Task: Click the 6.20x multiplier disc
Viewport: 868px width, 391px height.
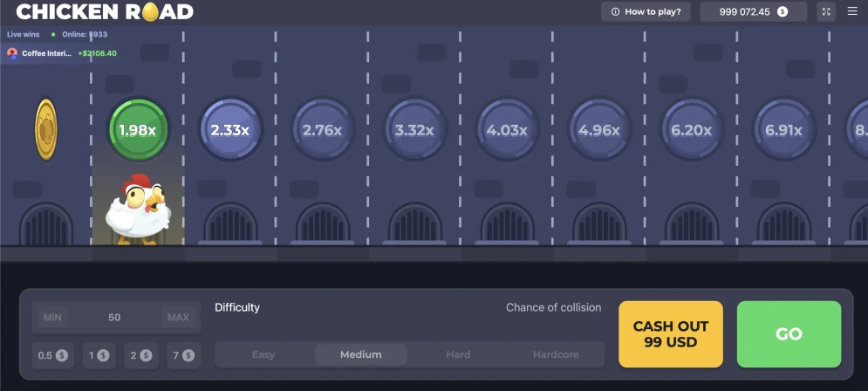Action: 692,129
